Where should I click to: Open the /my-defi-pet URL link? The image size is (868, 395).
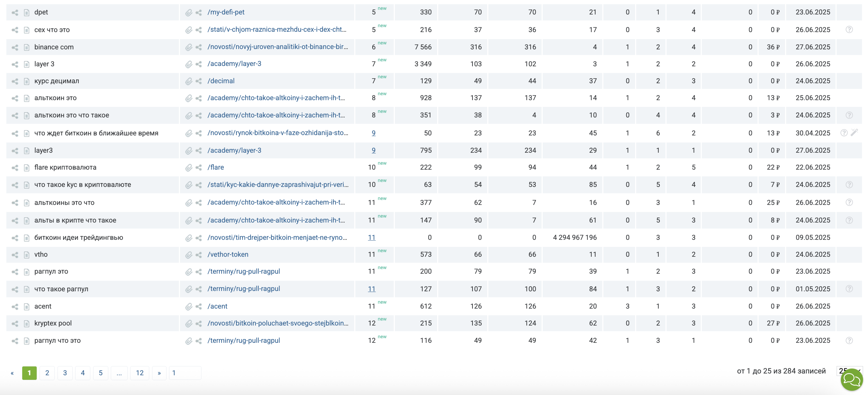coord(226,12)
